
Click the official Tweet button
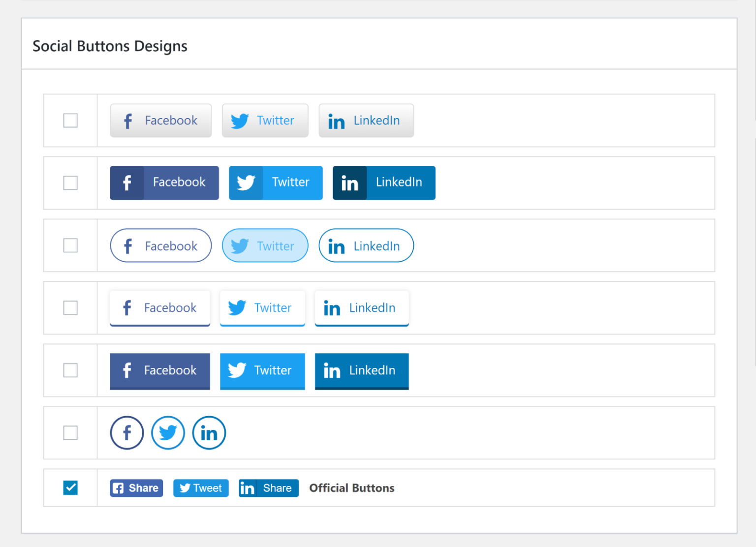coord(200,487)
